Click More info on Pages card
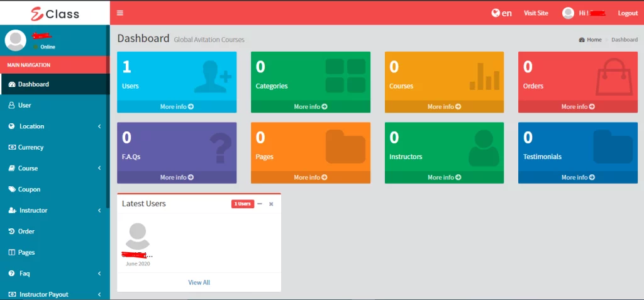The height and width of the screenshot is (300, 644). coord(311,177)
